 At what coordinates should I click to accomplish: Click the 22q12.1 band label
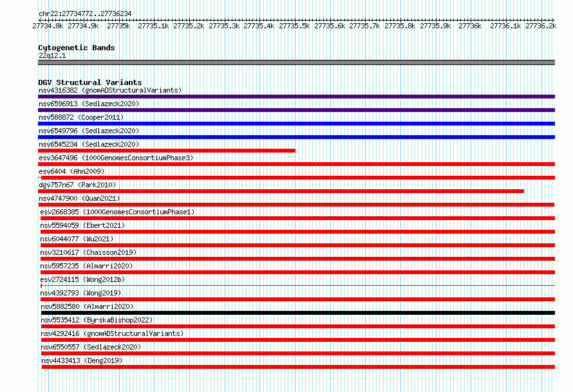[x=52, y=55]
